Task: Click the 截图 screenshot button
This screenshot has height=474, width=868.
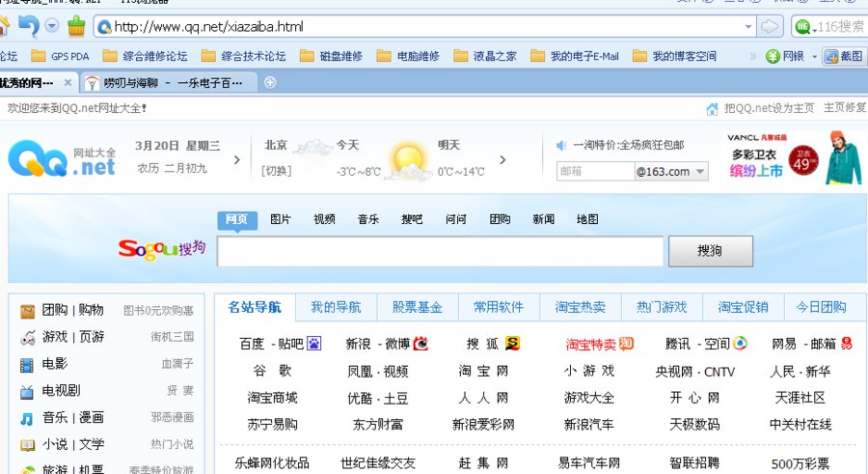Action: point(844,57)
